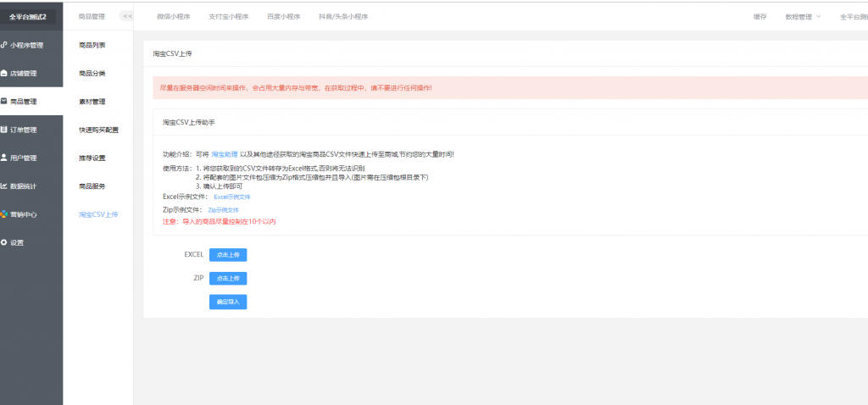The width and height of the screenshot is (868, 405).
Task: Open 店铺管理 in the main sidebar
Action: click(x=23, y=74)
